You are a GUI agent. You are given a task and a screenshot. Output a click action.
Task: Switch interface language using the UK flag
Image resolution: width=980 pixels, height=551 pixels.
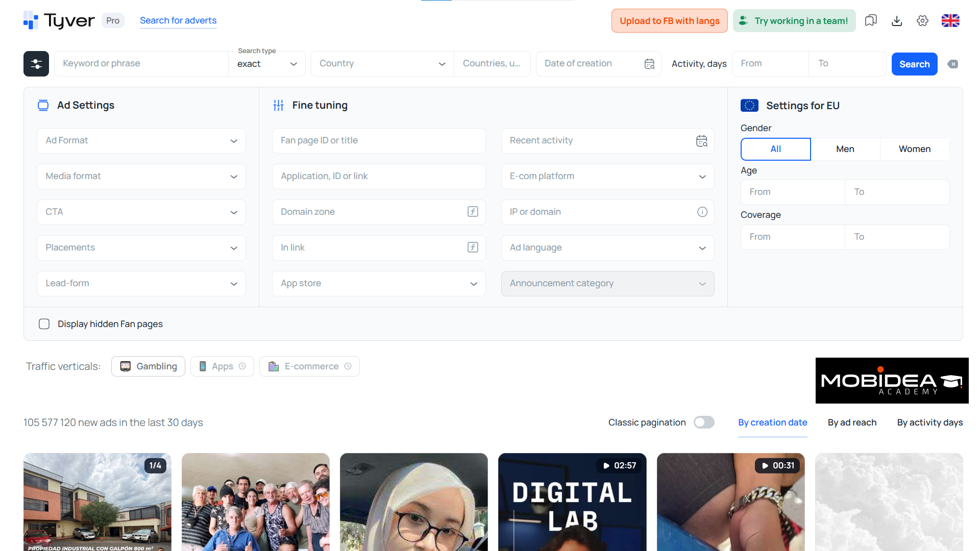click(x=950, y=20)
